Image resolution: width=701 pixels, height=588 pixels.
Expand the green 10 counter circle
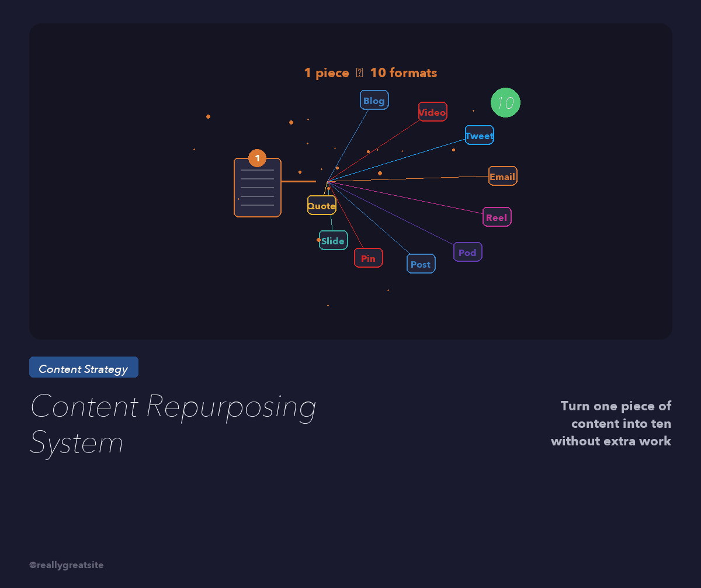pos(506,103)
